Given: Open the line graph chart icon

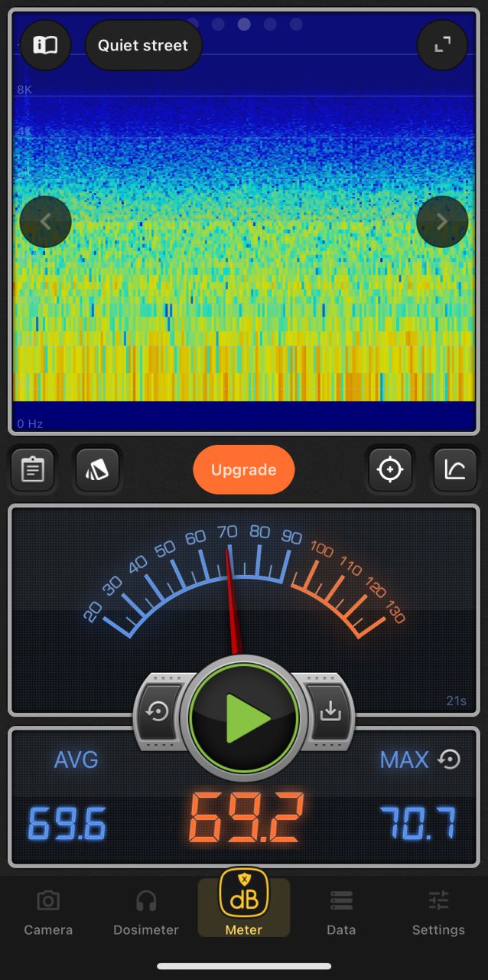Looking at the screenshot, I should (x=454, y=469).
